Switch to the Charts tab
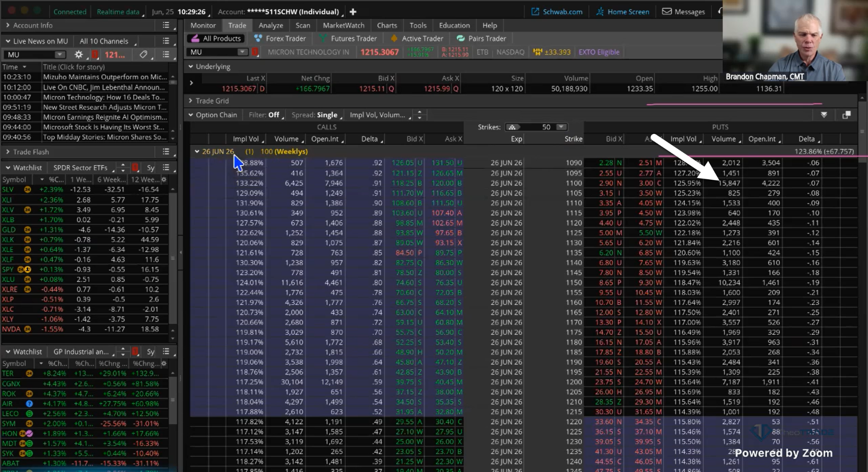The width and height of the screenshot is (868, 472). (x=387, y=25)
